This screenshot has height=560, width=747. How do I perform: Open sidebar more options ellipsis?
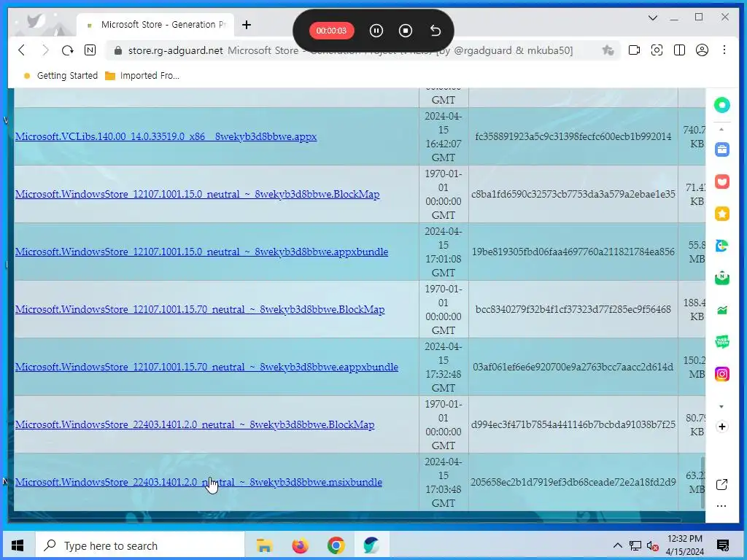click(721, 506)
